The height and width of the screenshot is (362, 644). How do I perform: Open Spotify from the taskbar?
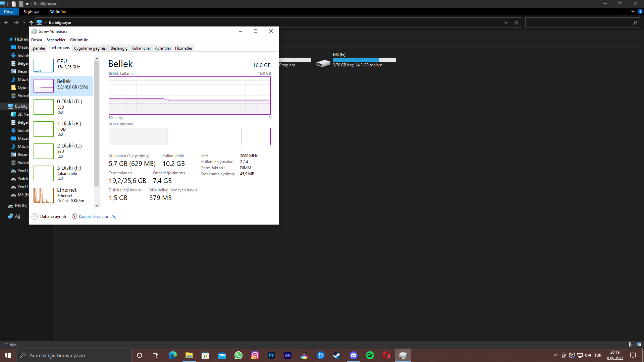point(370,355)
